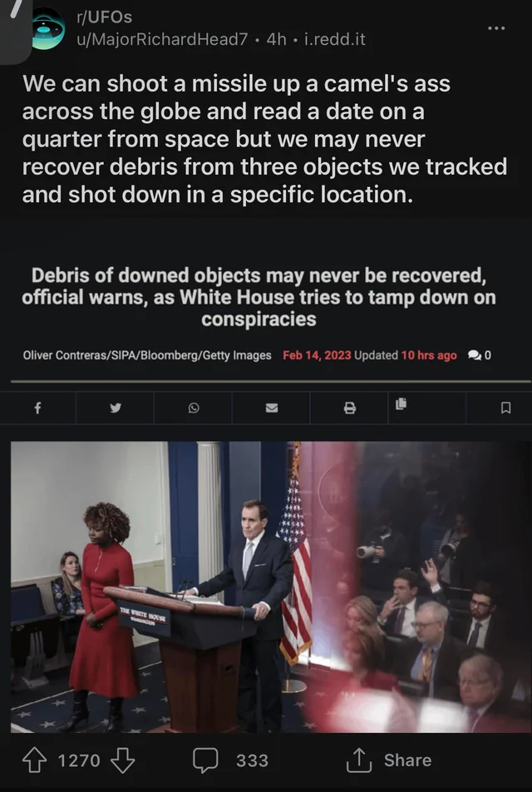Open the r/UFOs subreddit avatar
532x792 pixels.
pos(48,29)
